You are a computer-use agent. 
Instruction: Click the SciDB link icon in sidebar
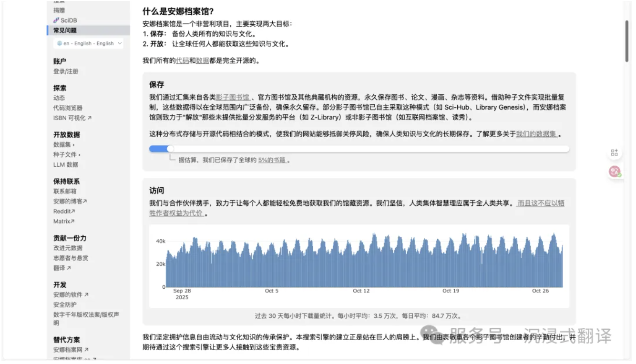(x=56, y=20)
